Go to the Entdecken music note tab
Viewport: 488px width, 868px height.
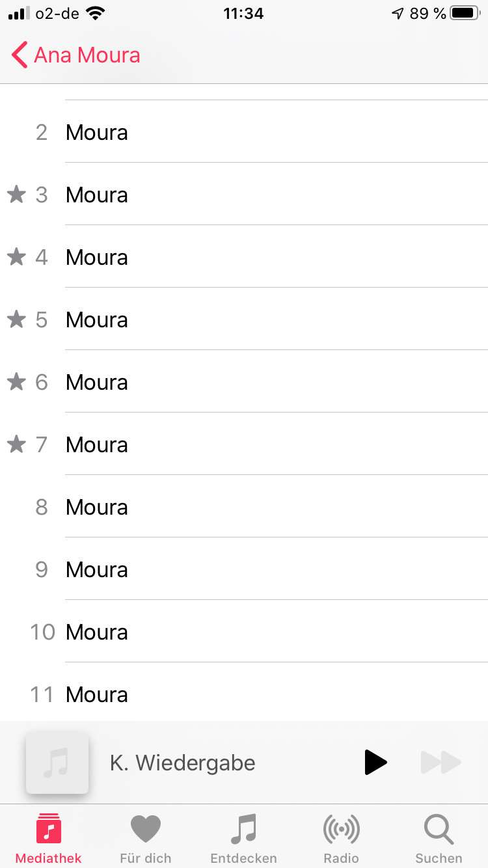[x=243, y=838]
